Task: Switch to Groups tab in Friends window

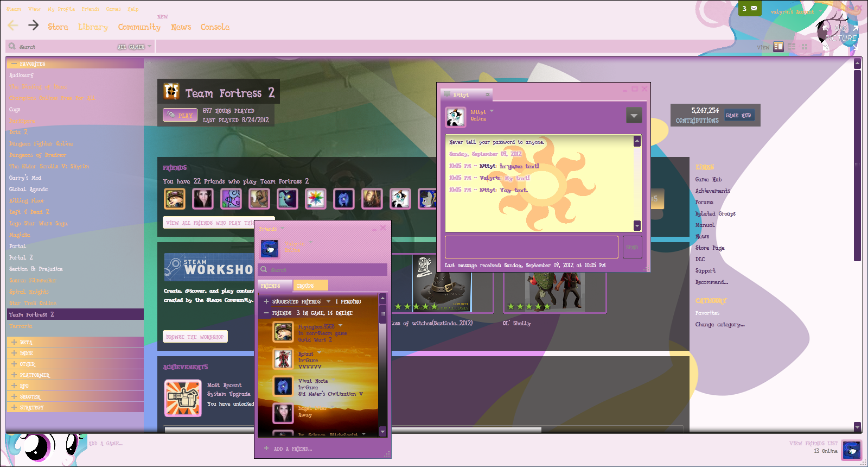Action: pos(311,285)
